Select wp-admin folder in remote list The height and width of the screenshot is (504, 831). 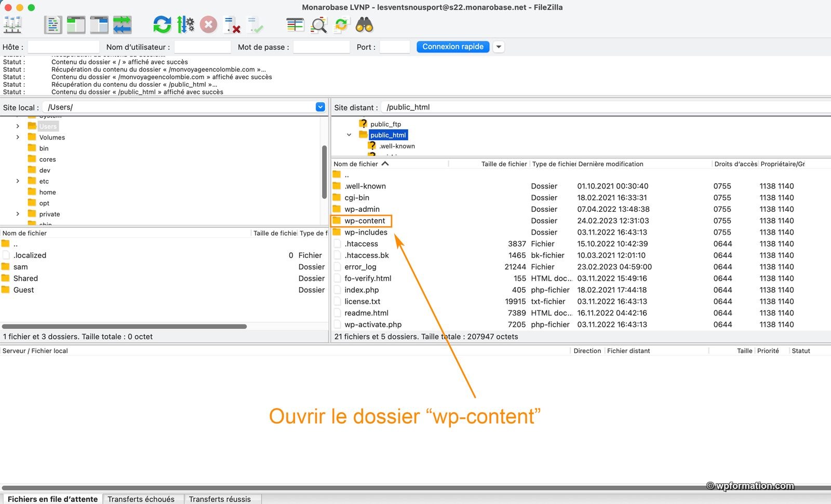click(362, 209)
